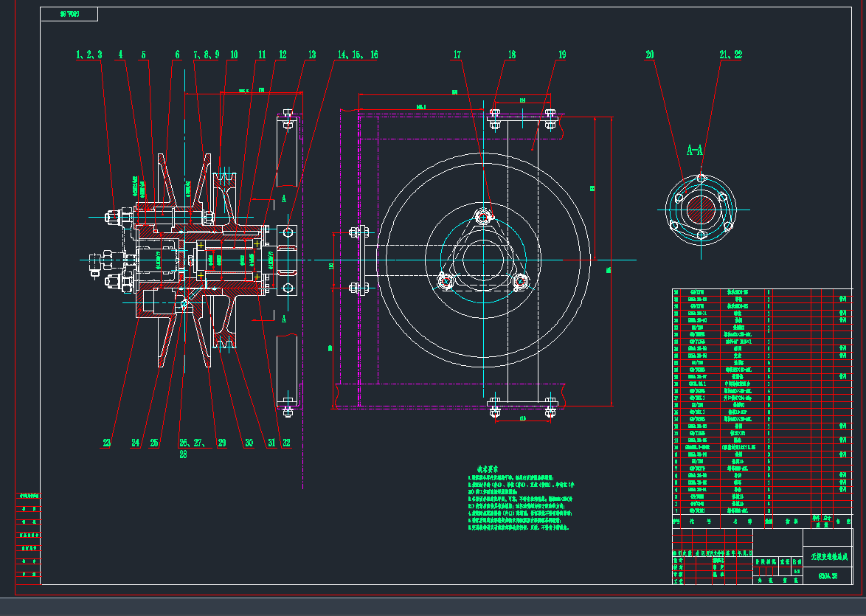The image size is (866, 616).
Task: Select the part callout label "1, 2, 3"
Action: [89, 55]
